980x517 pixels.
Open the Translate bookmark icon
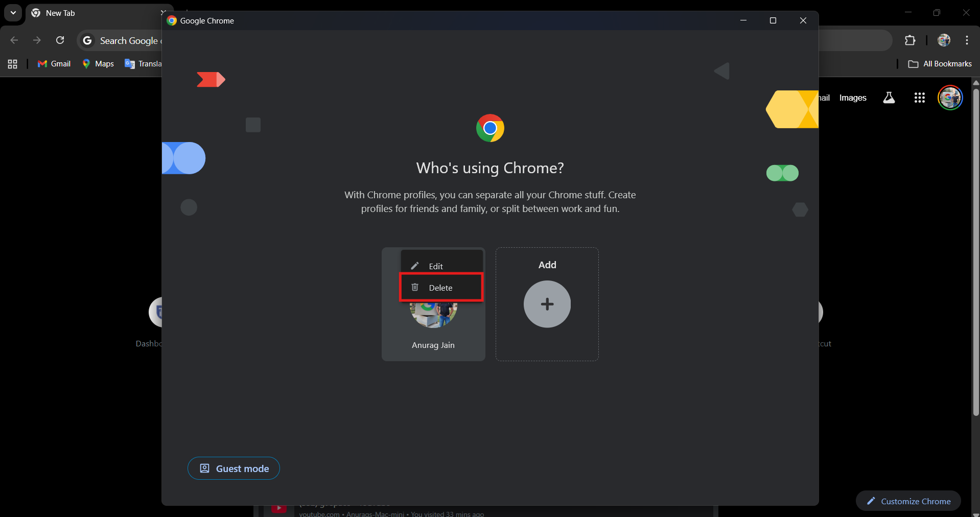click(x=129, y=64)
